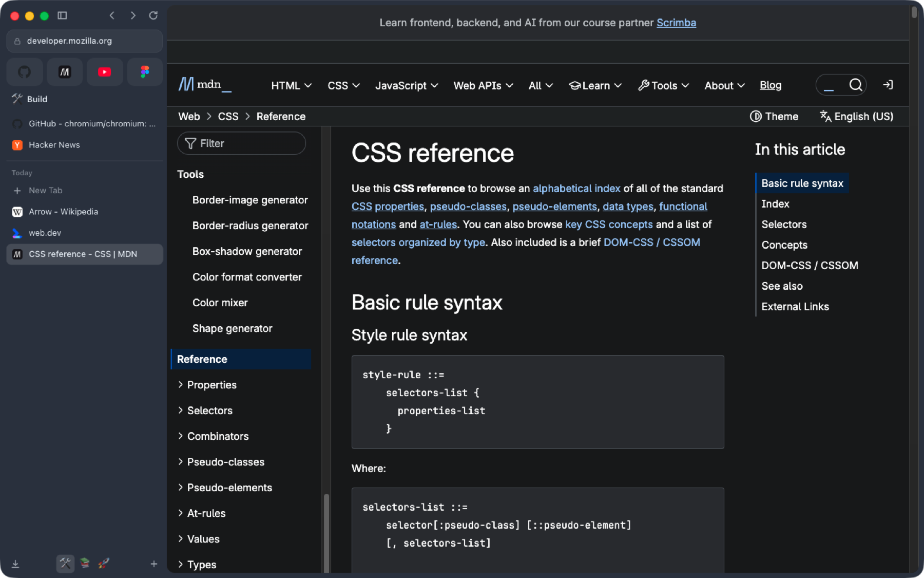Open the GitHub chromium tab
The width and height of the screenshot is (924, 578).
85,124
